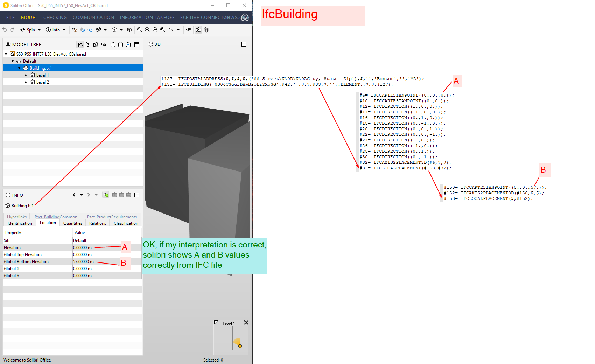Toggle the layers view in Model Tree
This screenshot has width=595, height=364.
pyautogui.click(x=96, y=44)
